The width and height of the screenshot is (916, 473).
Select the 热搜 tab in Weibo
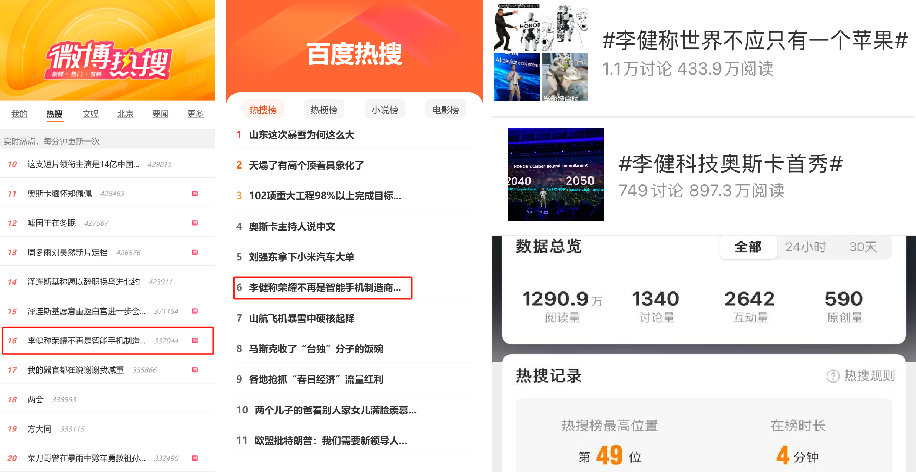(x=55, y=113)
